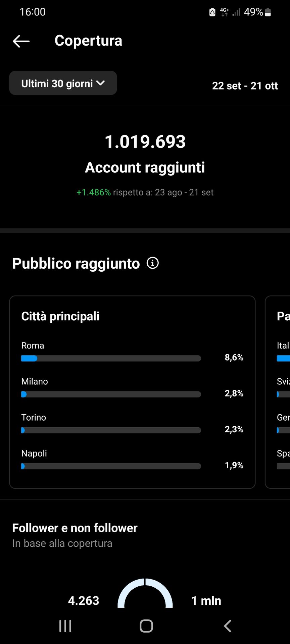Screen dimensions: 290x644
Task: Tap the battery saver recycle icon
Action: [212, 12]
